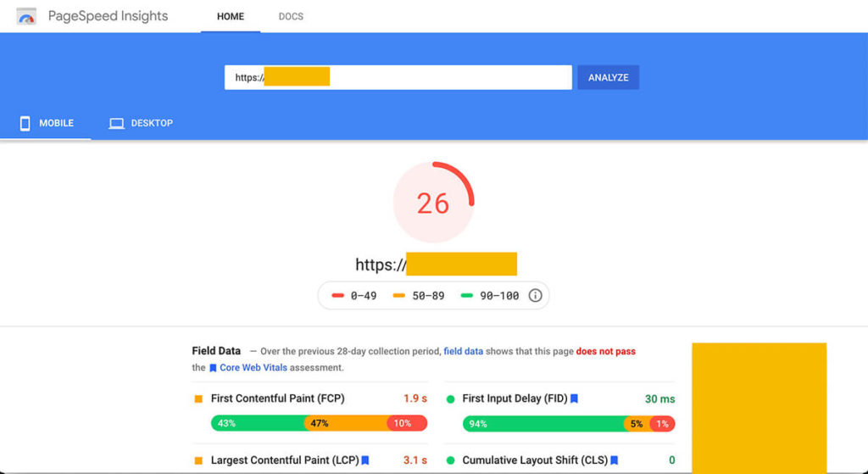Viewport: 868px width, 474px height.
Task: Click the bookmark icon before Core Web Vitals
Action: (x=213, y=368)
